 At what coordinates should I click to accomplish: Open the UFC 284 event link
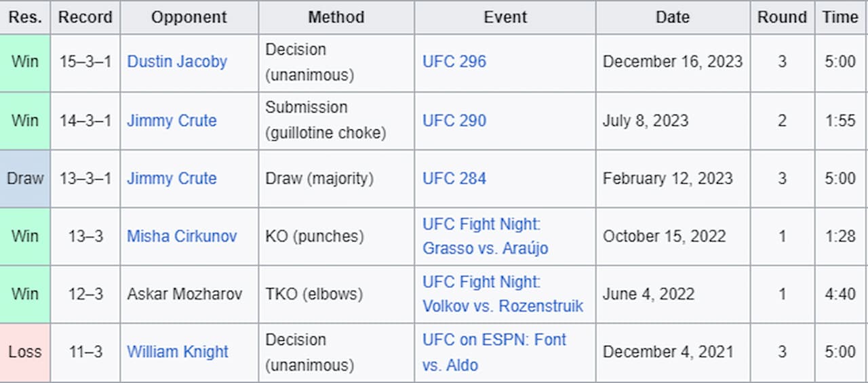click(454, 178)
